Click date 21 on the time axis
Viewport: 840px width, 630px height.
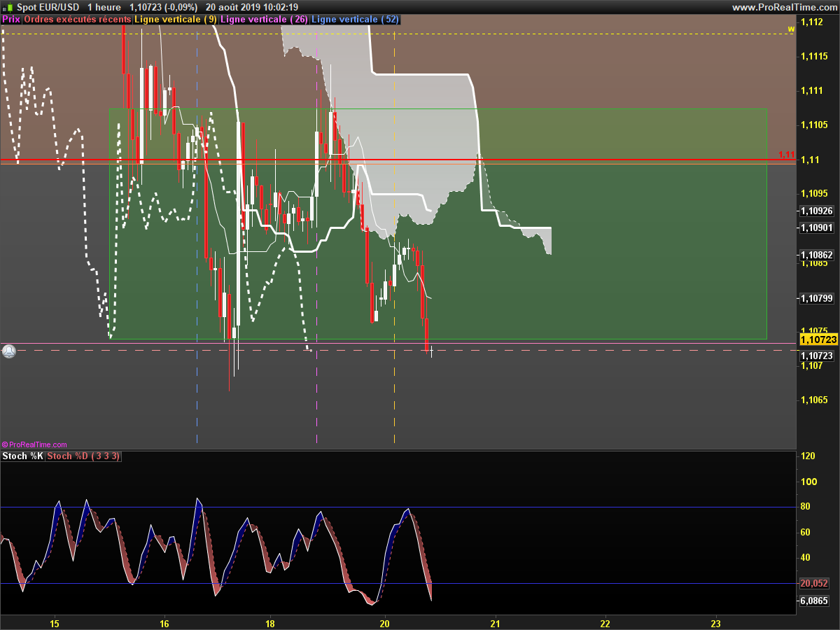click(495, 623)
